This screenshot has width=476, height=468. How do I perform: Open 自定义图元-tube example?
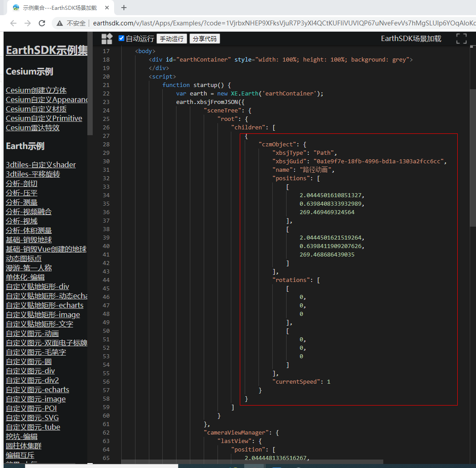click(x=33, y=427)
